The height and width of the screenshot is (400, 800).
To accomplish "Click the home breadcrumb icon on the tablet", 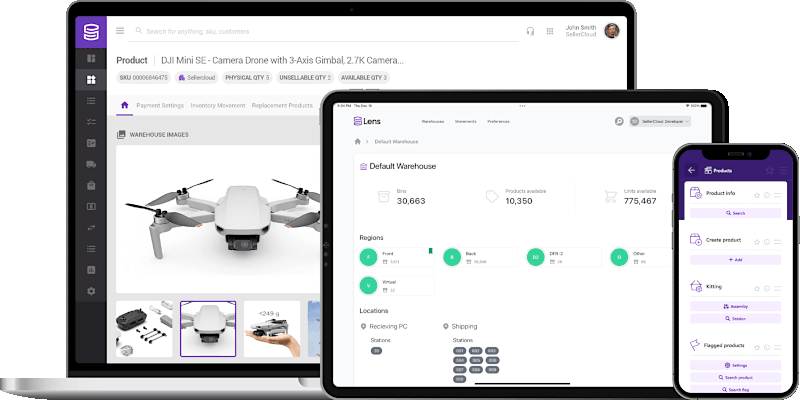I will (x=358, y=141).
